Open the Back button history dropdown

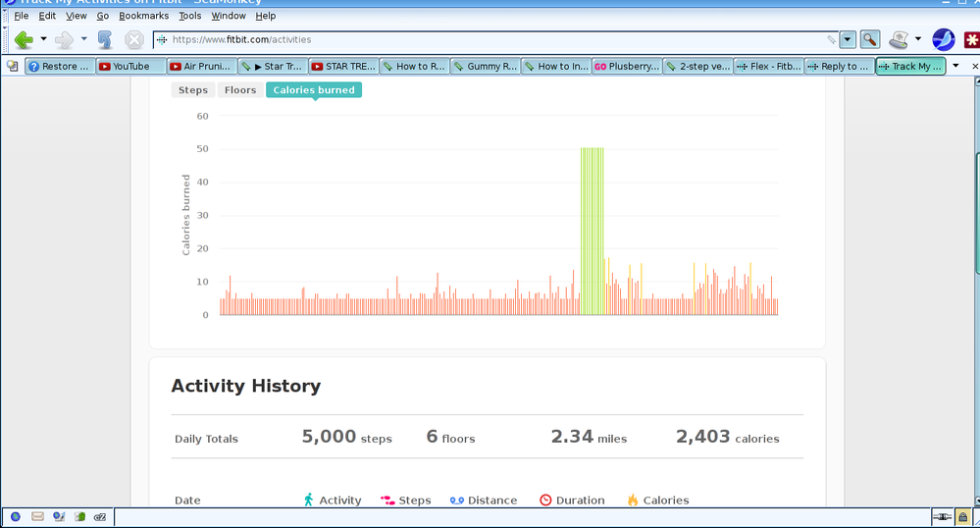[44, 39]
